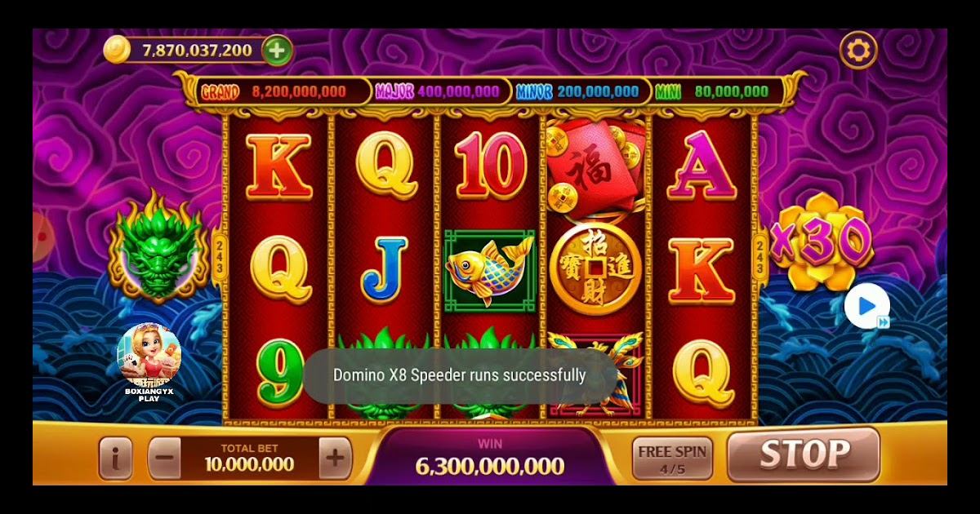980x514 pixels.
Task: Tap the golden koi fish symbol
Action: pos(489,268)
